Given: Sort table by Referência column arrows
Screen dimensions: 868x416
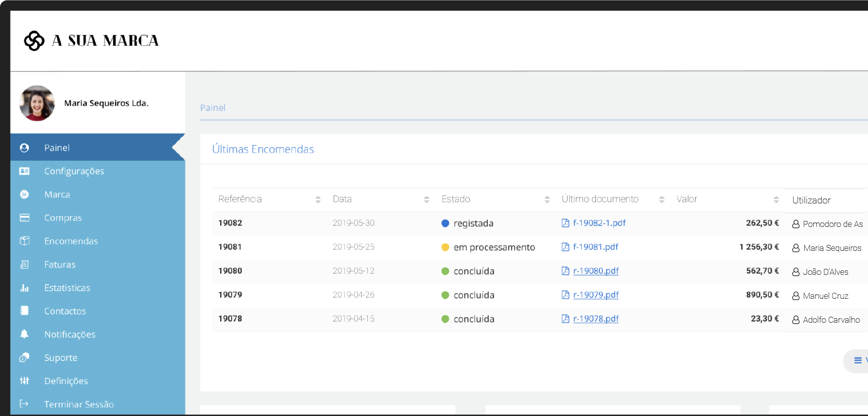Looking at the screenshot, I should point(318,200).
